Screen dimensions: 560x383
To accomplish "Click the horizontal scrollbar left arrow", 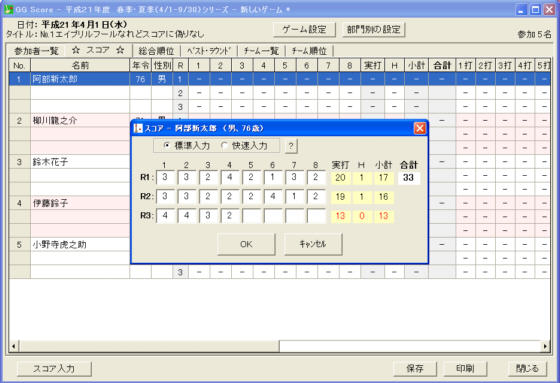I will point(14,346).
